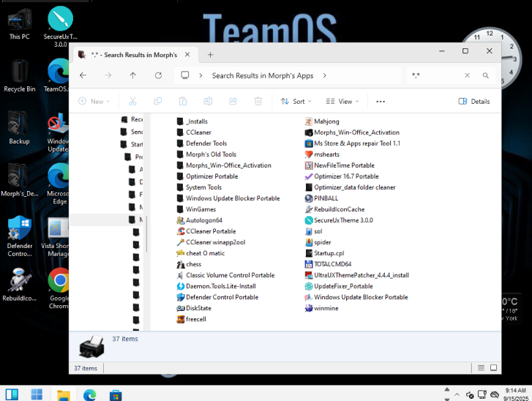The image size is (532, 401).
Task: Show hidden system tray icons
Action: tap(457, 394)
